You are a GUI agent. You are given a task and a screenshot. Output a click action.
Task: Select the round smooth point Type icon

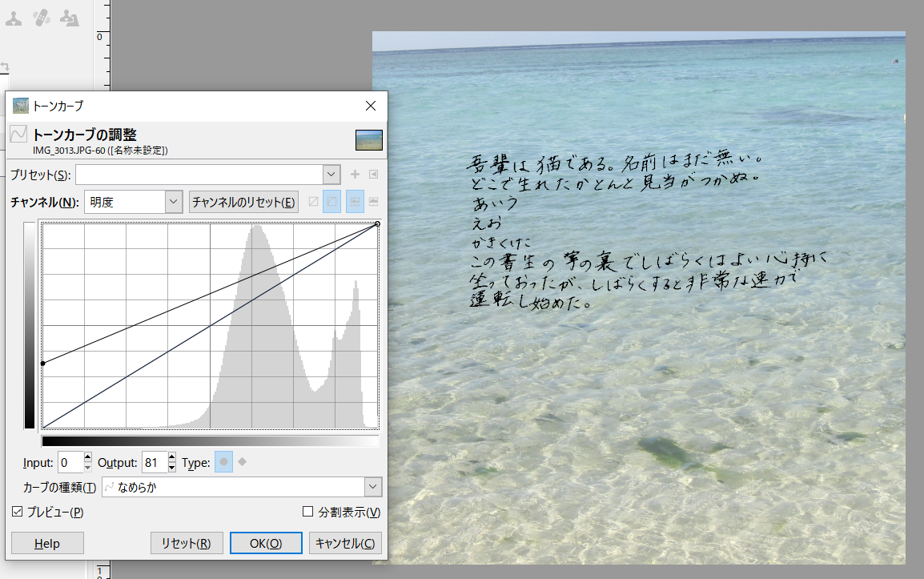pyautogui.click(x=223, y=462)
